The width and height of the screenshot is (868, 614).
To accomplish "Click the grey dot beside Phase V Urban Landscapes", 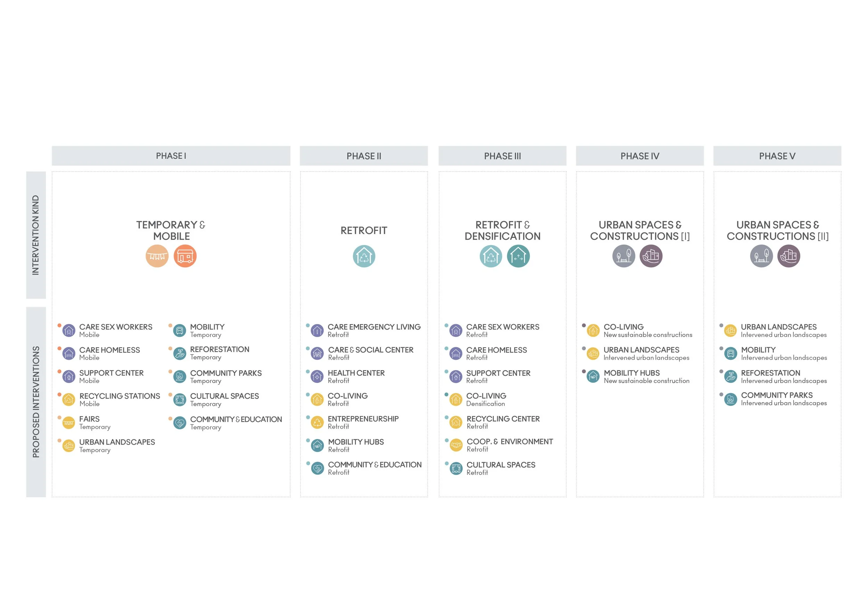I will click(x=721, y=325).
